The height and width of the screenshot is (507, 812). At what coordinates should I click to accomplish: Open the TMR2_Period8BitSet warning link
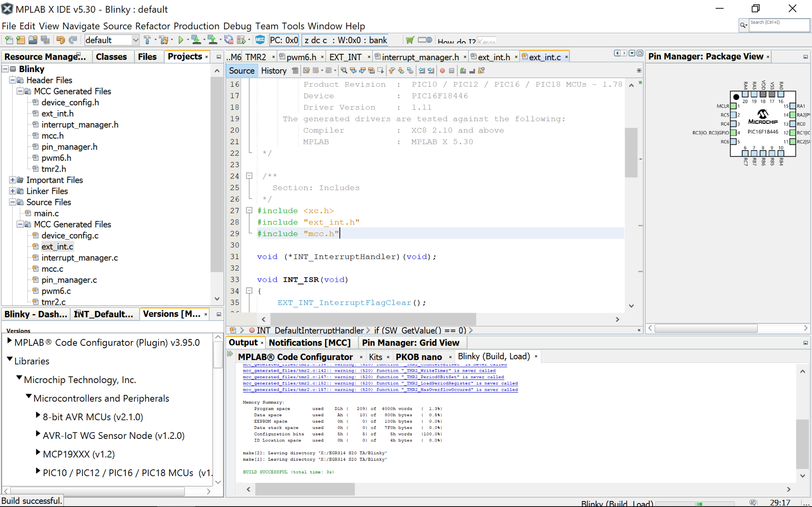(x=373, y=377)
